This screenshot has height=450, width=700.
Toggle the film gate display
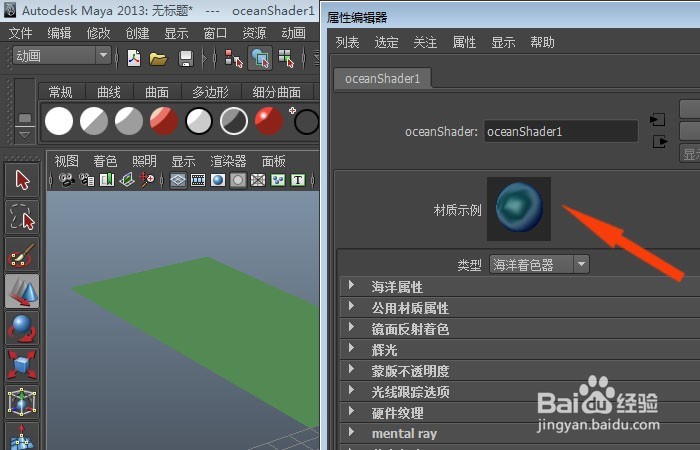pos(198,180)
